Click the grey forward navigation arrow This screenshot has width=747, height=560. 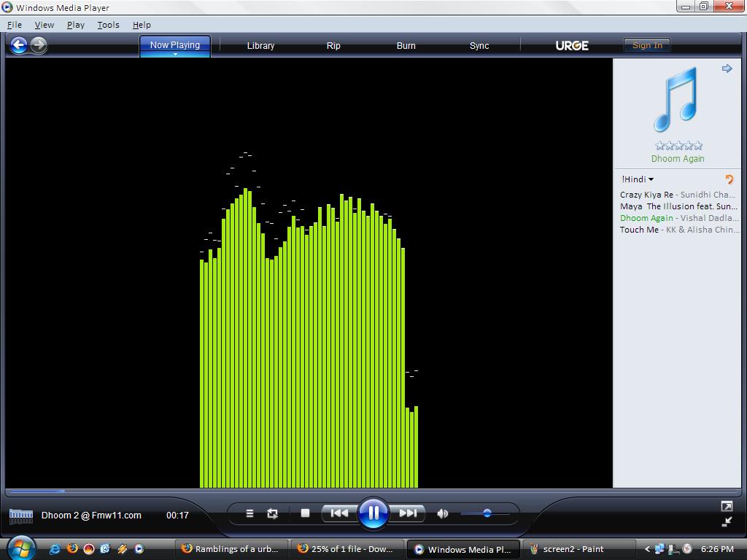[39, 45]
